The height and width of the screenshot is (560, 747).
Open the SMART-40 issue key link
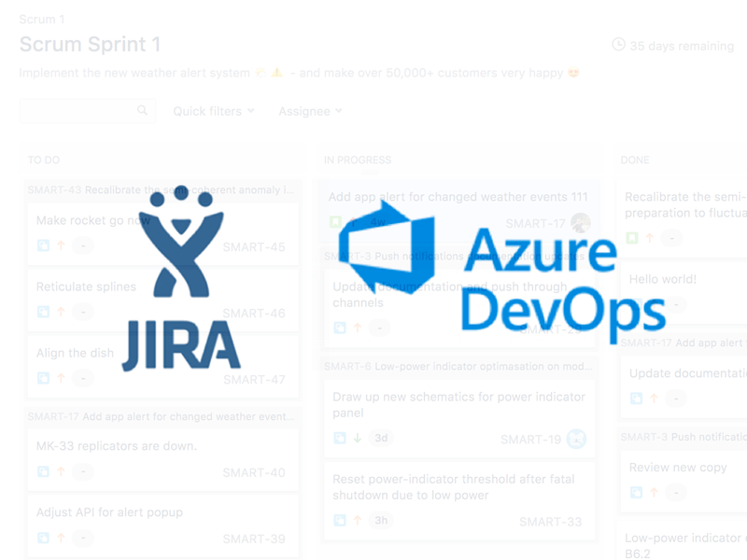pos(254,472)
